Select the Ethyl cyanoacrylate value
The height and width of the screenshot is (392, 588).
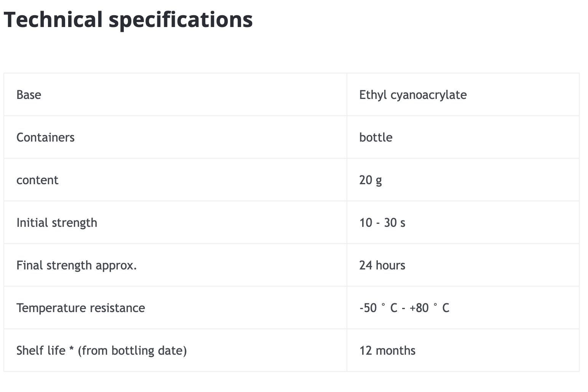point(412,95)
